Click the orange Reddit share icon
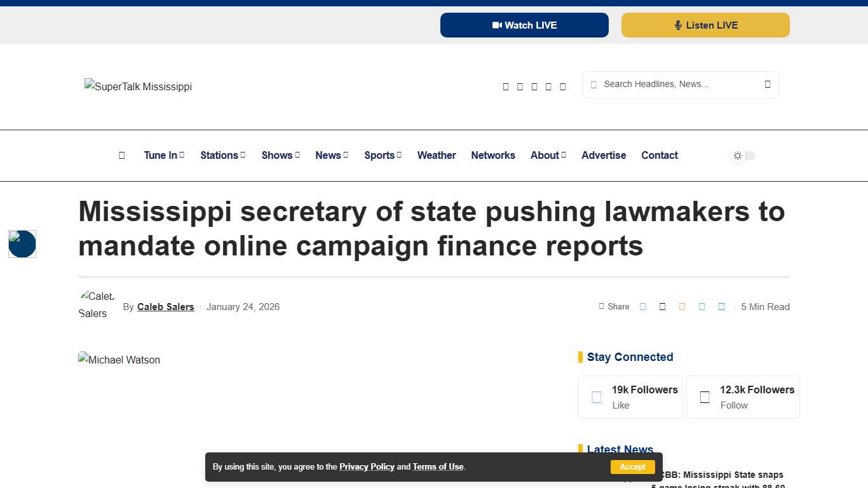 coord(682,306)
